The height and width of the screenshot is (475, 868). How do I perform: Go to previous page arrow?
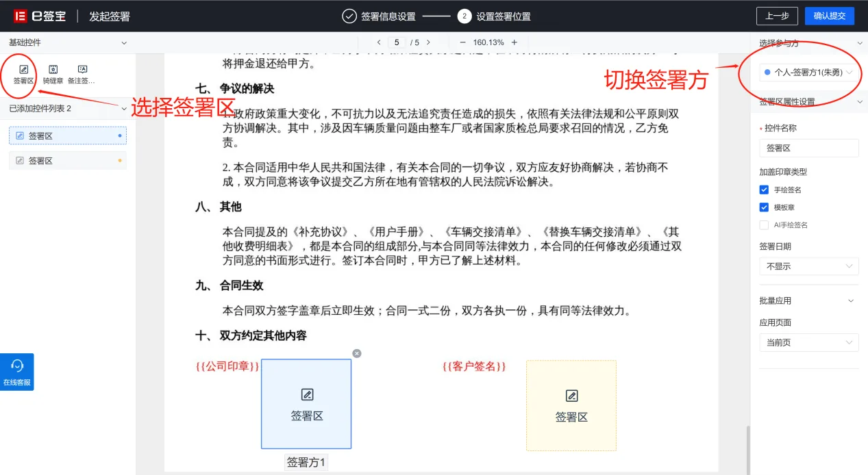tap(379, 42)
